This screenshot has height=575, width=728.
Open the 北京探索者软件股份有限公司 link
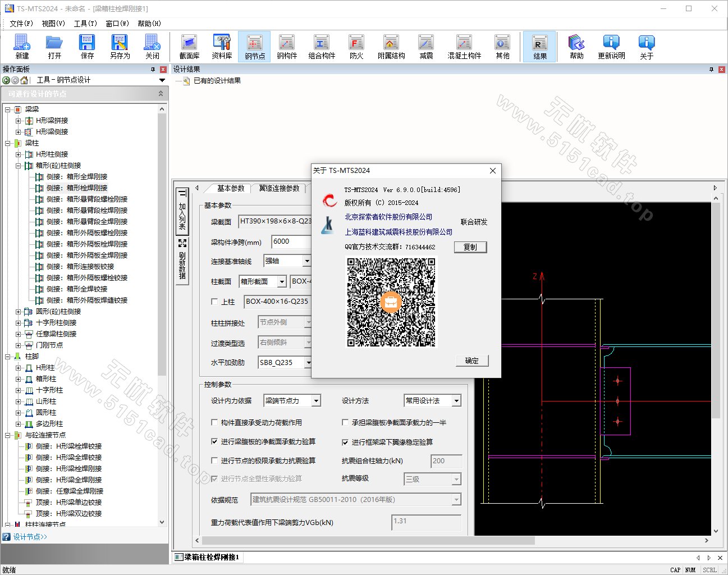[388, 217]
